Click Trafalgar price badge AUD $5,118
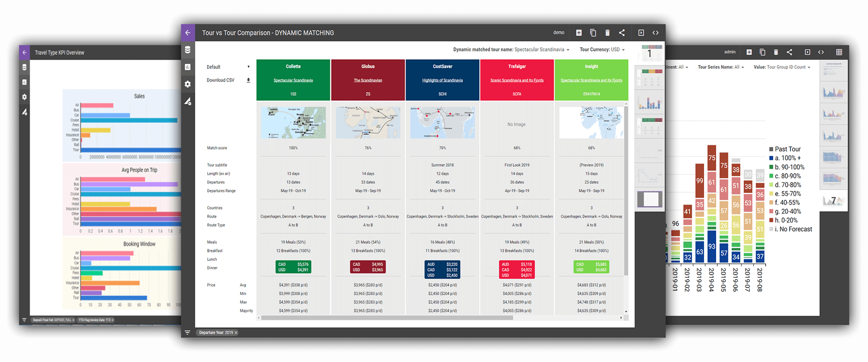 click(x=517, y=270)
